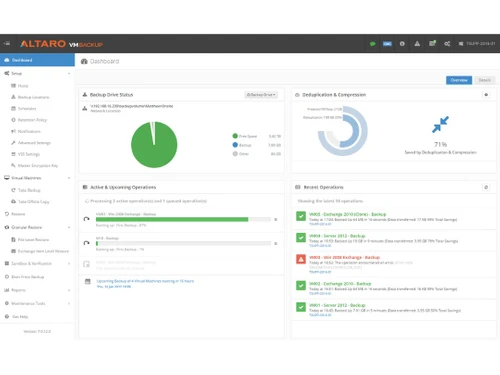Click the server name TSUPP-2016-01 in the header

pos(480,44)
